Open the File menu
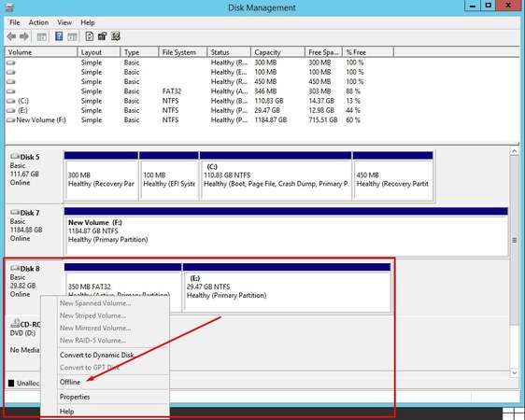The height and width of the screenshot is (420, 525). click(15, 22)
